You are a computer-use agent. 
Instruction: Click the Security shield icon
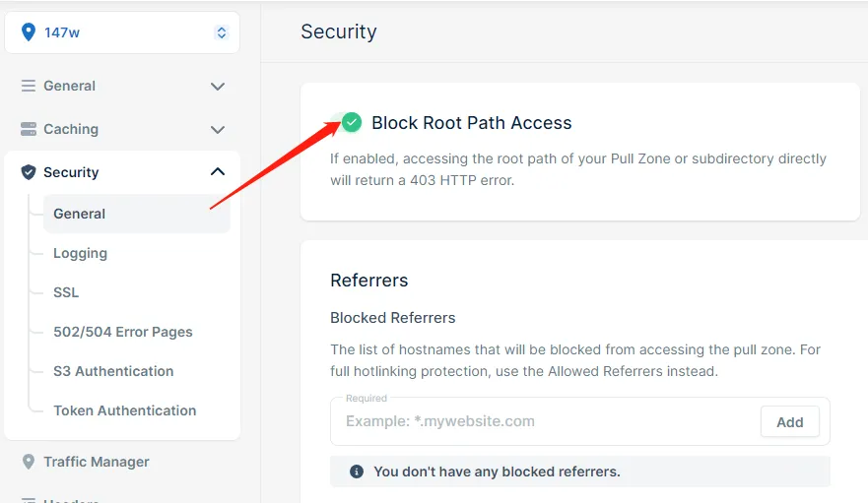click(x=29, y=172)
